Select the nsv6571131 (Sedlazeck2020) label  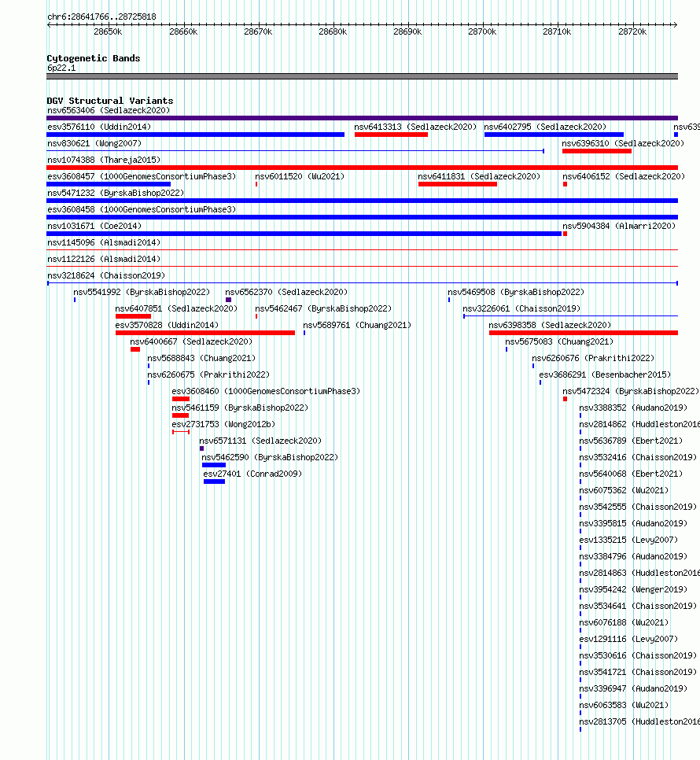coord(260,441)
